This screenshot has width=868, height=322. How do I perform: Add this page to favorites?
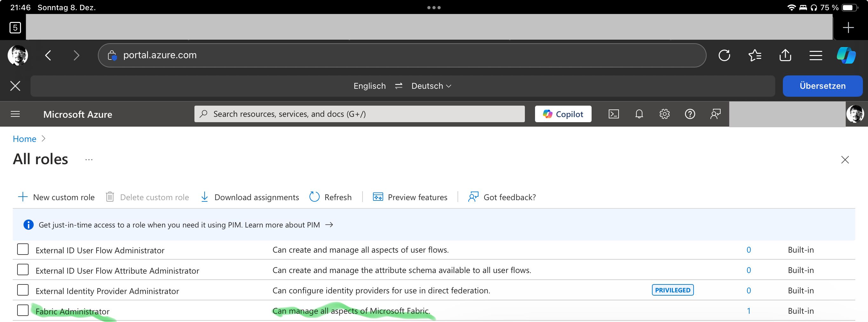[x=755, y=55]
